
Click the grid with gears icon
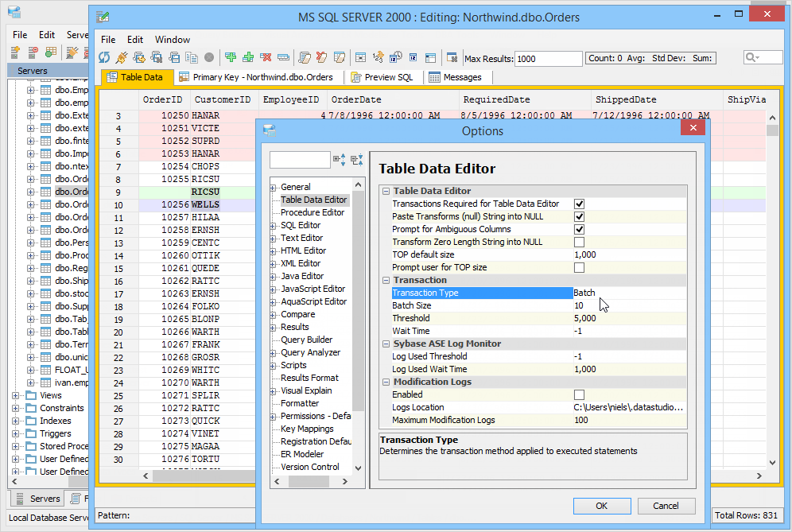pyautogui.click(x=361, y=57)
